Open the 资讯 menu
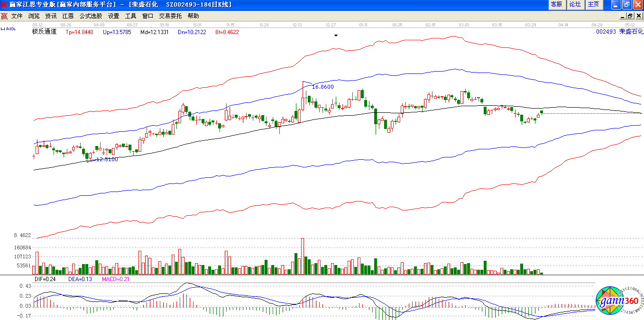The image size is (644, 320). [x=51, y=16]
